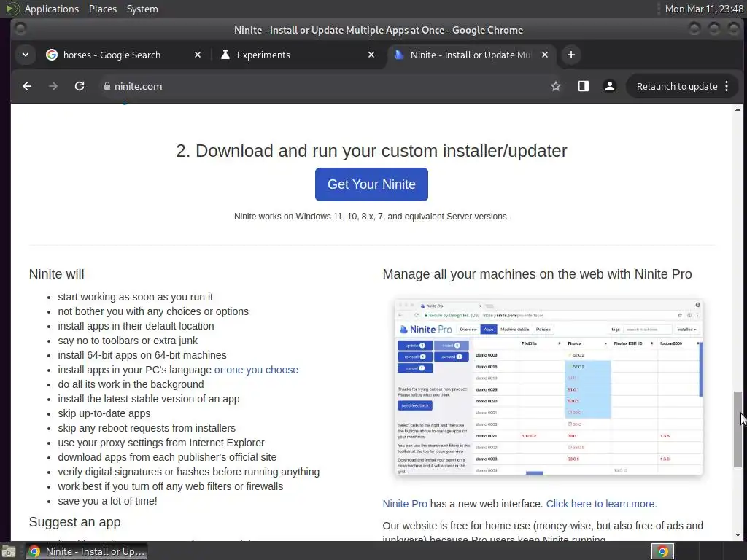Switch to the horses - Google Search tab
The height and width of the screenshot is (560, 747).
click(112, 55)
